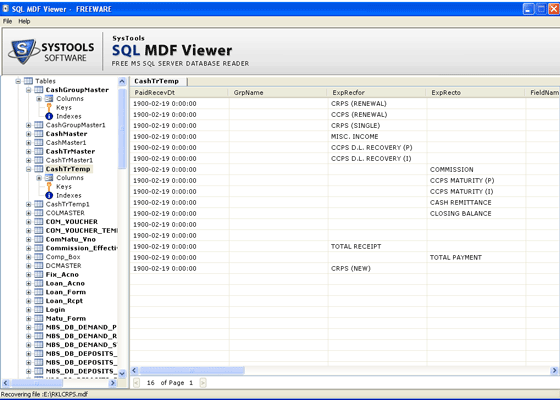The height and width of the screenshot is (400, 560).
Task: Click the tree panel horizontal scroll right arrow
Action: click(113, 383)
